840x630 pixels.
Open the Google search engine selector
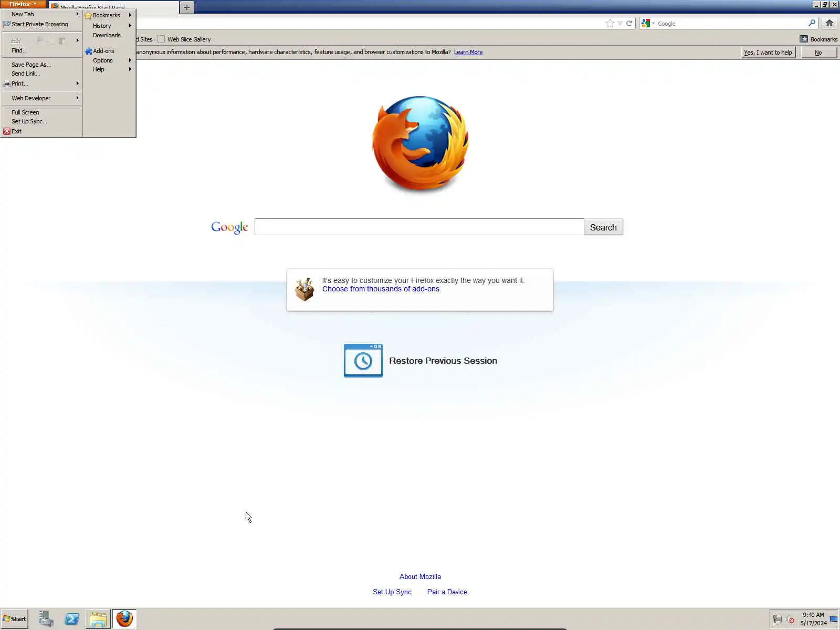click(648, 23)
